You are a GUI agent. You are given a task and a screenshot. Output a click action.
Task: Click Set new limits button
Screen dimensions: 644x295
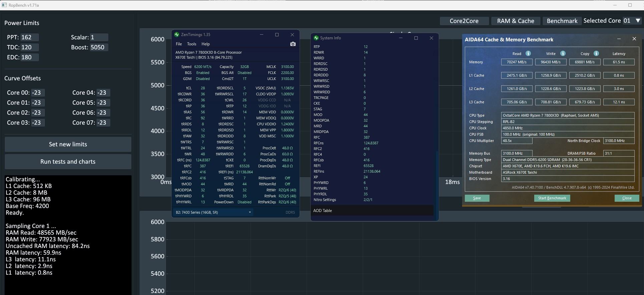[68, 144]
